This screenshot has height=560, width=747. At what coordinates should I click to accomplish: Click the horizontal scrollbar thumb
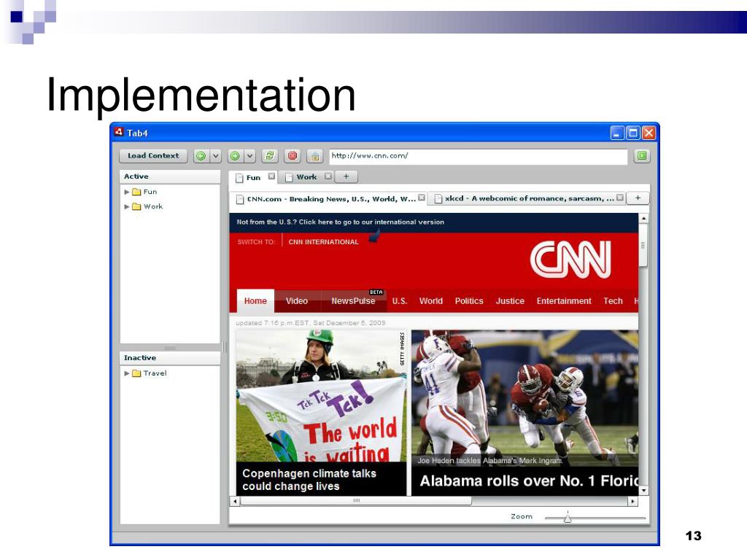tap(356, 501)
